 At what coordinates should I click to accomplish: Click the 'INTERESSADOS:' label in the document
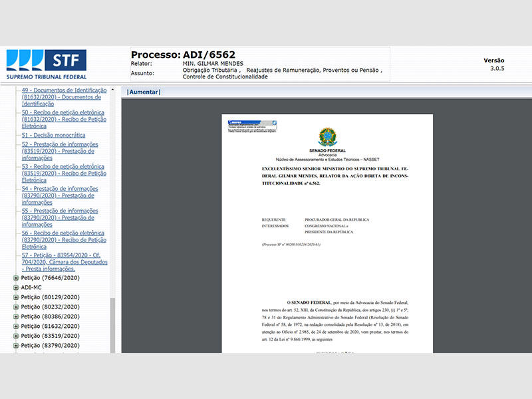pos(275,226)
